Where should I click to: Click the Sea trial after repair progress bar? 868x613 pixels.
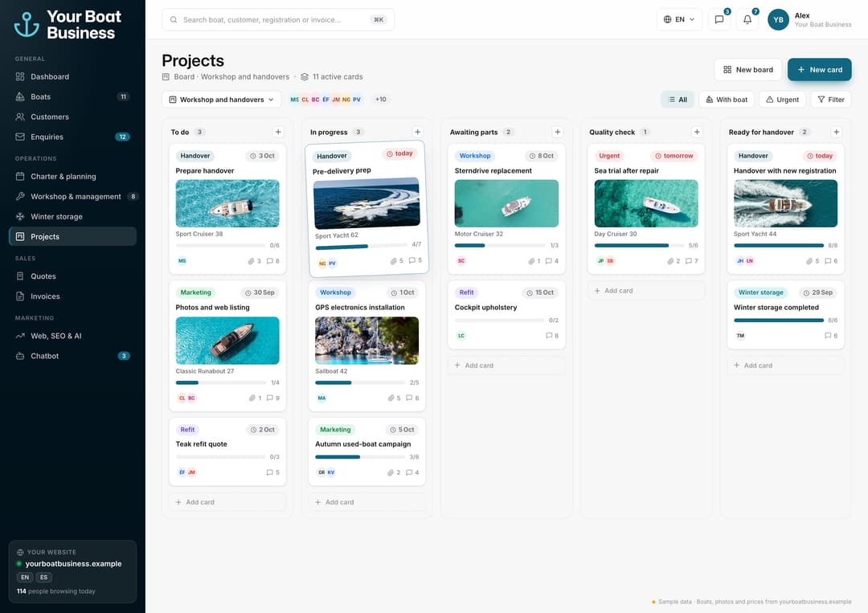pos(640,245)
